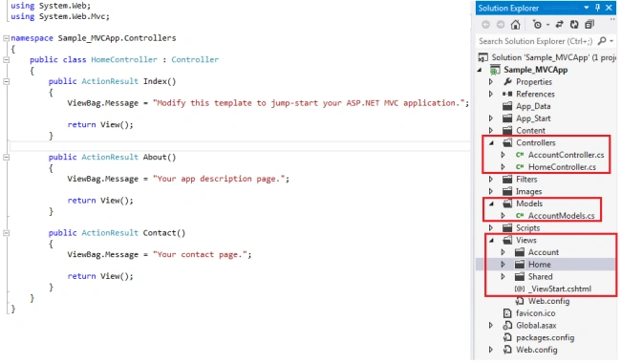Image resolution: width=621 pixels, height=364 pixels.
Task: Expand the Shared folder under Views
Action: [x=503, y=276]
